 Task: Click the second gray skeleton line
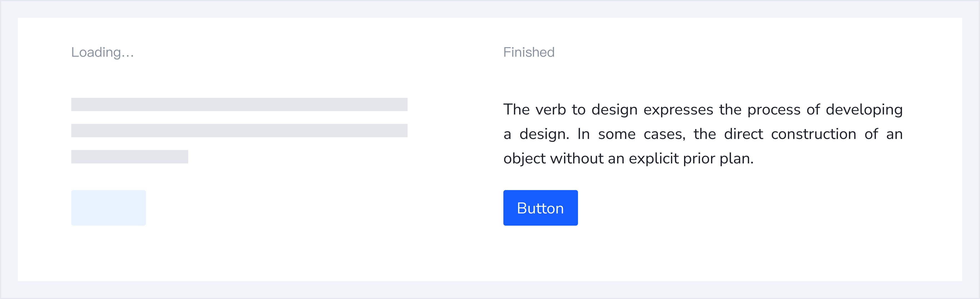coord(239,131)
